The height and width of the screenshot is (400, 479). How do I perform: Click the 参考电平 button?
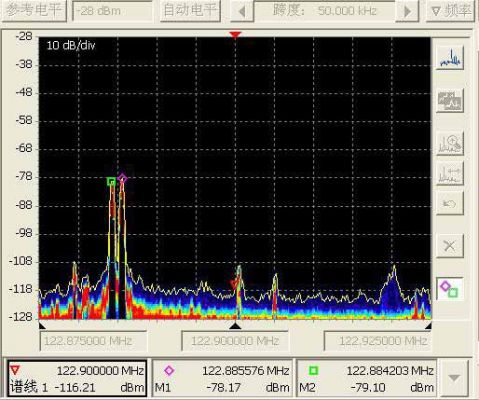pyautogui.click(x=34, y=11)
